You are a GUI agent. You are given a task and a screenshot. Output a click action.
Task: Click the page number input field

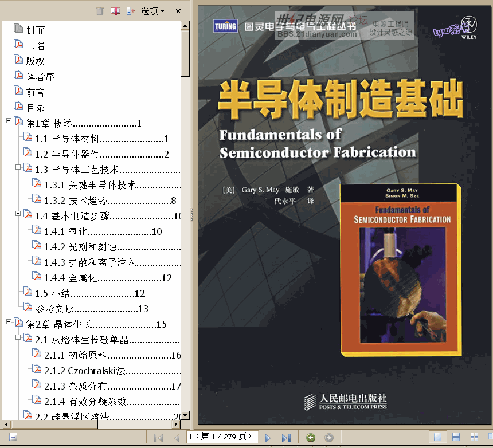222,437
